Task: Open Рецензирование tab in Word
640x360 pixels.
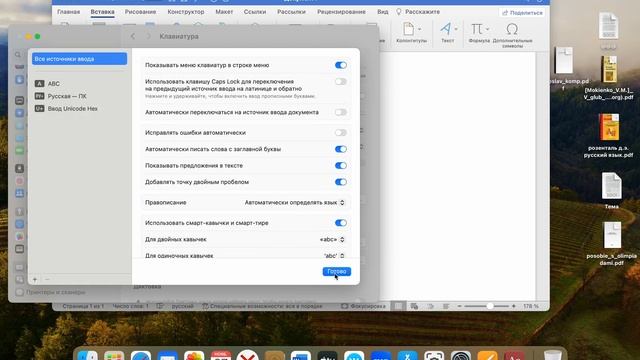Action: [x=341, y=12]
